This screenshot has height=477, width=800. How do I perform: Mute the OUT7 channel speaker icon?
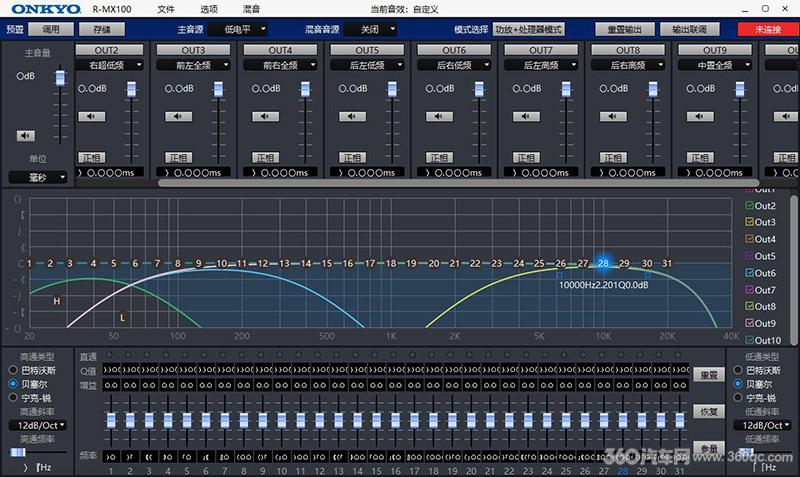coord(526,116)
